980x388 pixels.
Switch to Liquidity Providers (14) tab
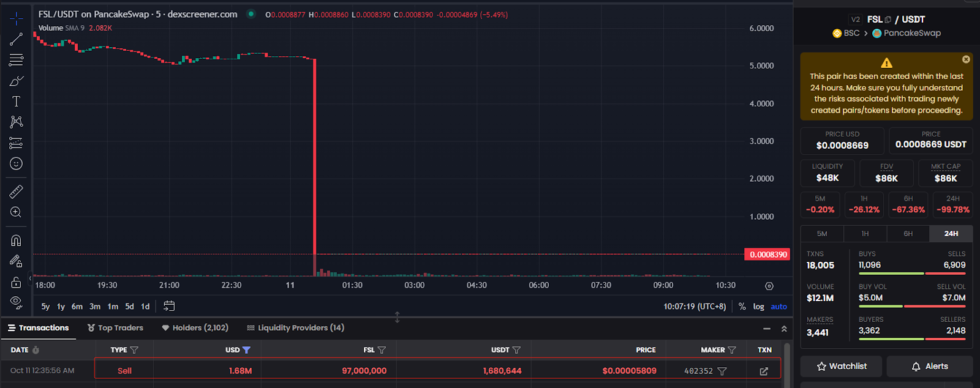tap(295, 328)
